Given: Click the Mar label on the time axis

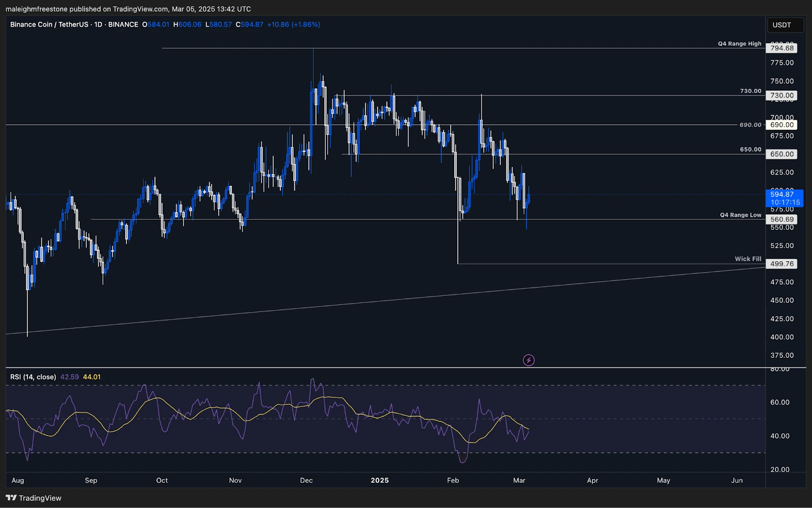Looking at the screenshot, I should 521,480.
